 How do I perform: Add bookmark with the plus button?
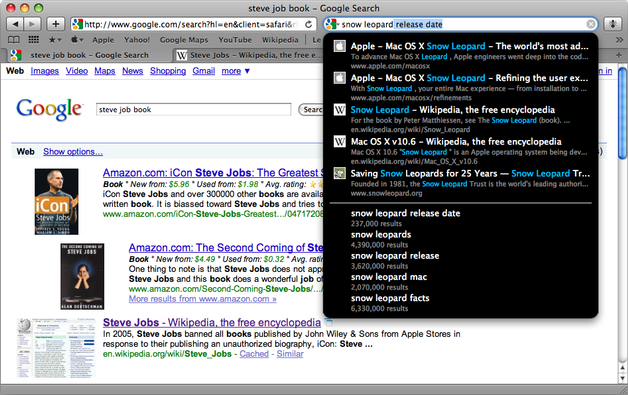(x=55, y=24)
